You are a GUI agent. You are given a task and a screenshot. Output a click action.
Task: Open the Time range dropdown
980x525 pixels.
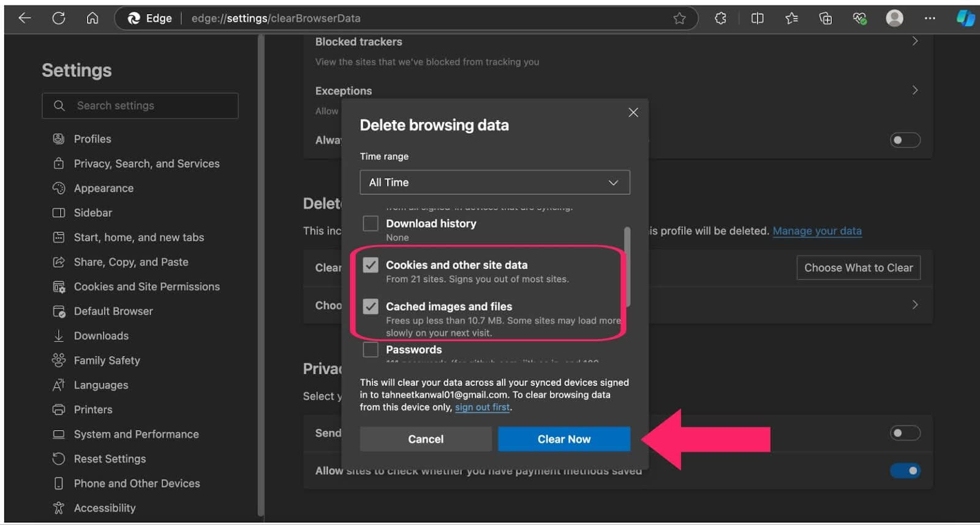tap(494, 183)
